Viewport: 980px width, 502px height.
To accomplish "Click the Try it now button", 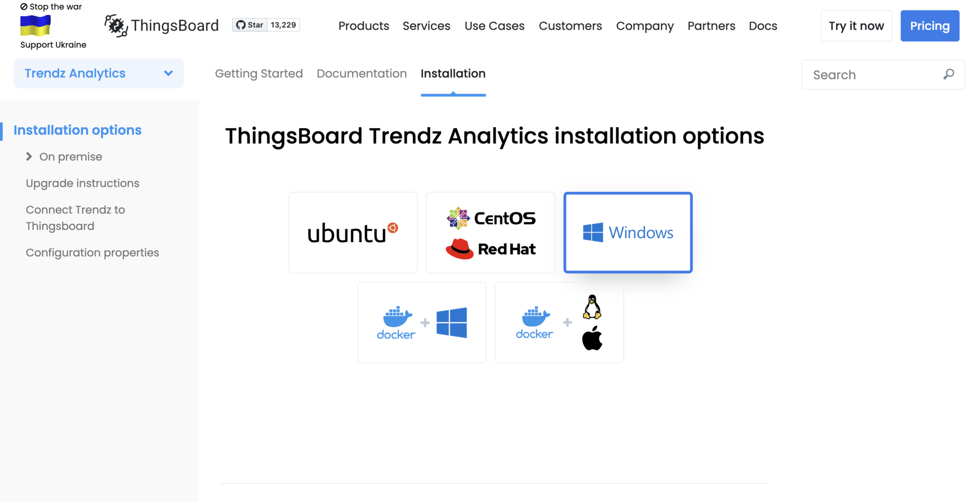I will pyautogui.click(x=856, y=26).
